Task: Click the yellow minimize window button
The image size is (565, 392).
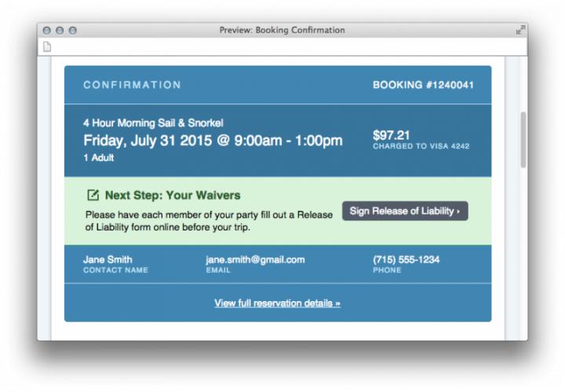Action: (60, 31)
